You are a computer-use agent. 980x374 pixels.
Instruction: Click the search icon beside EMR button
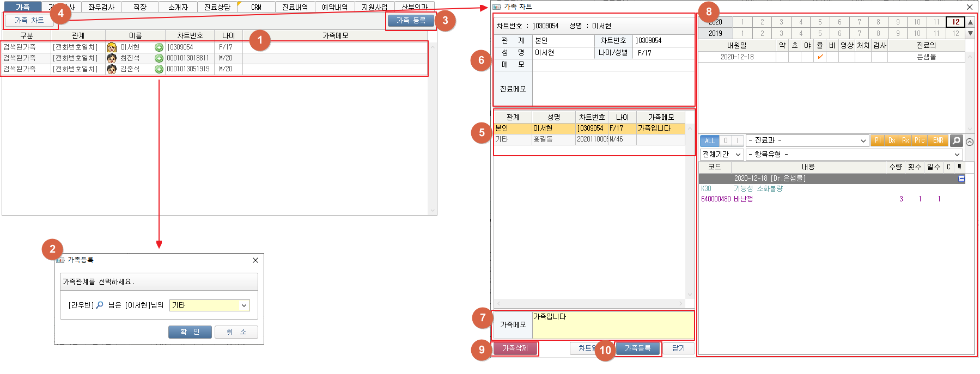point(956,140)
